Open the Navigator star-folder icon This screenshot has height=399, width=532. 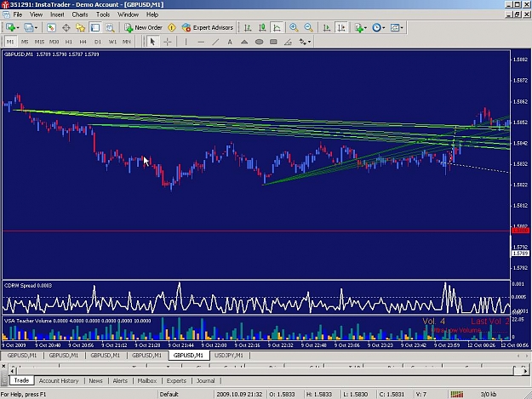80,28
